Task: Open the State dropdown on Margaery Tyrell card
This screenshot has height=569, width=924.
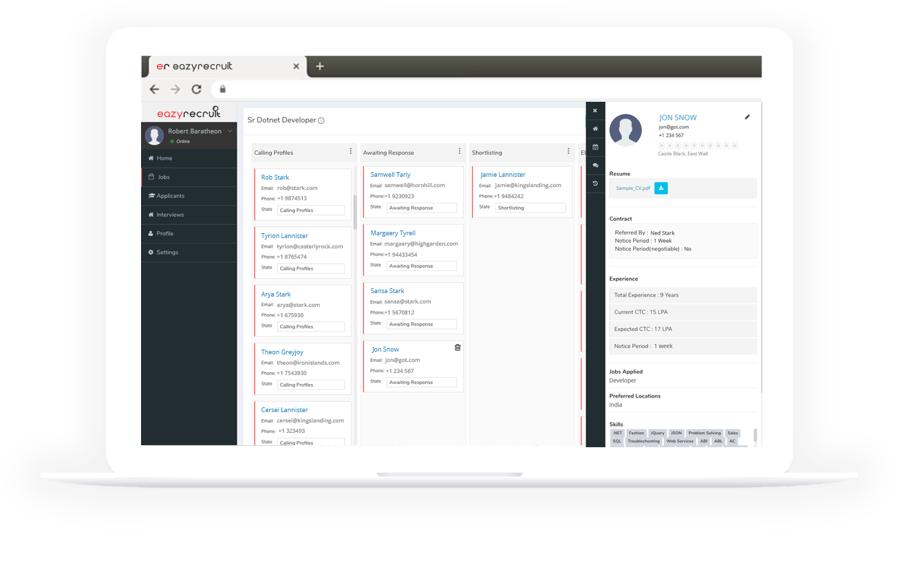Action: point(422,266)
